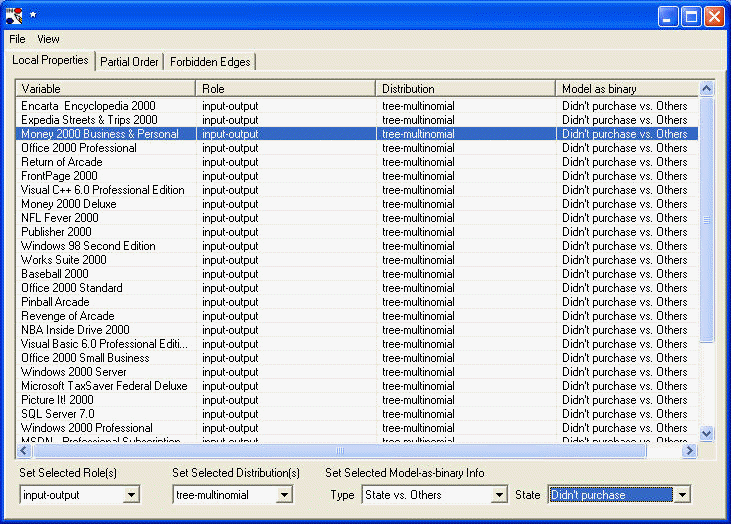Viewport: 731px width, 524px height.
Task: Select the Encarta Encyclopedia 2000 row
Action: coord(88,106)
